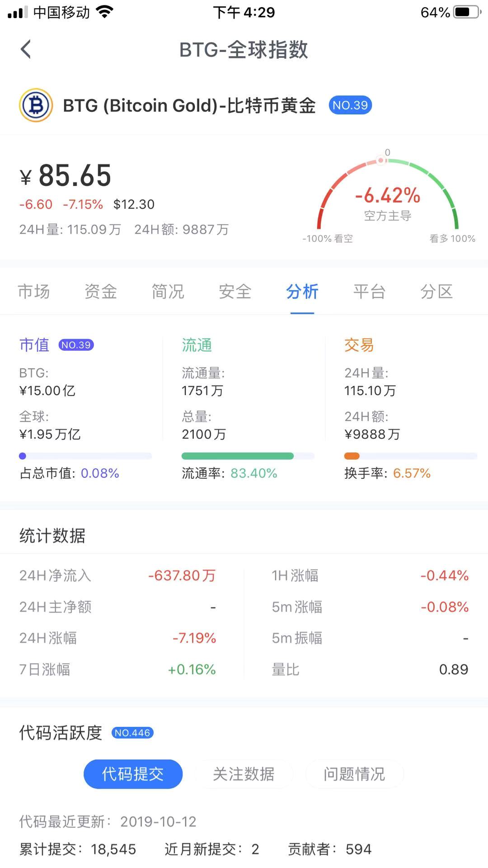Select the 关注数据 pill option
Screen dimensions: 488x868
[244, 774]
